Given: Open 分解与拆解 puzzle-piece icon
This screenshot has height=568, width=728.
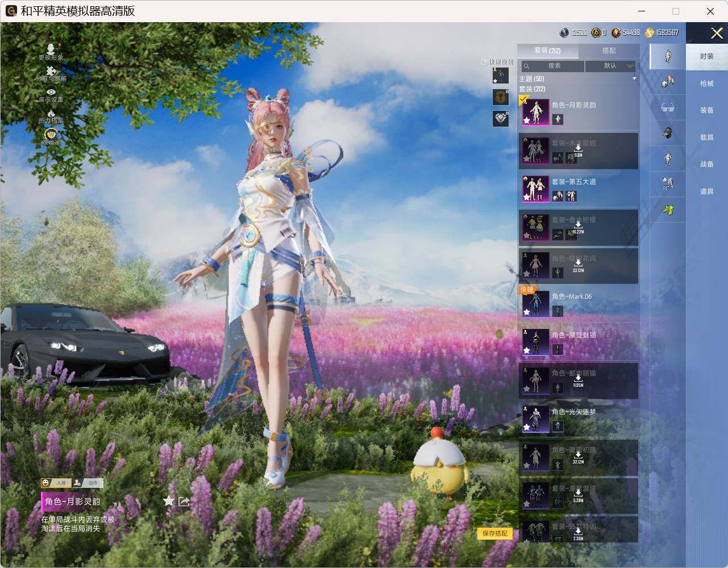Looking at the screenshot, I should coord(51,72).
